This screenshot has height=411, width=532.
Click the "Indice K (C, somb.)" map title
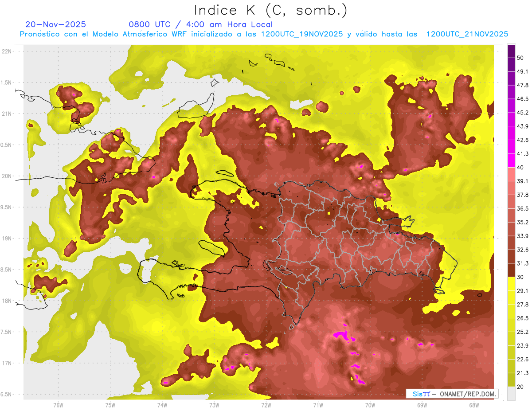point(271,10)
